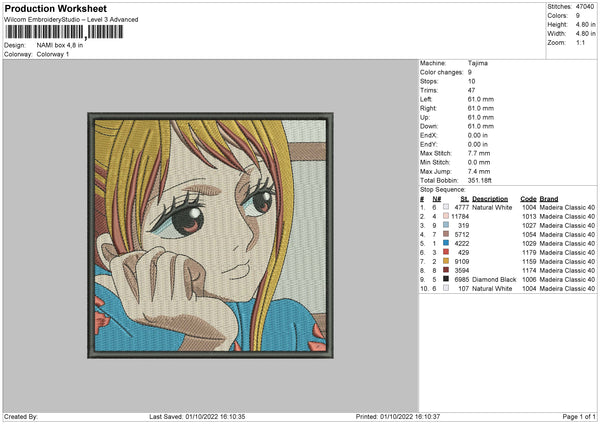Select the Stop Sequence label
The height and width of the screenshot is (424, 600).
pyautogui.click(x=443, y=187)
